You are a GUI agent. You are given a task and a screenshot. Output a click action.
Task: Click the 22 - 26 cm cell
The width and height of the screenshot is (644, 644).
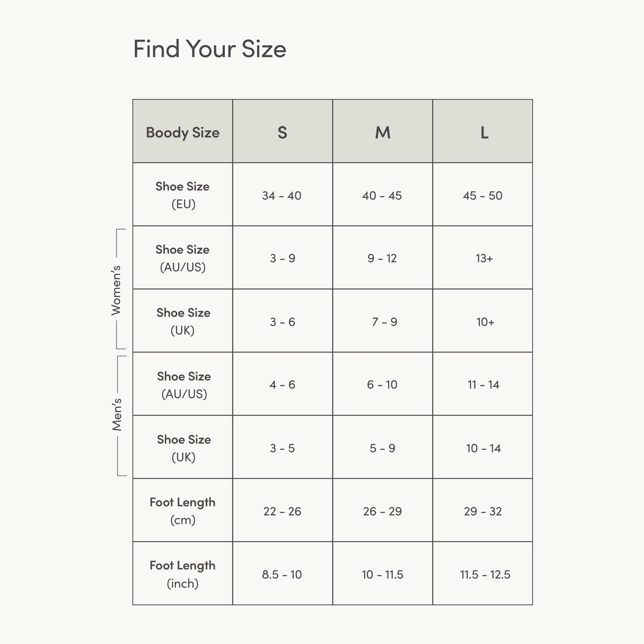[x=282, y=511]
